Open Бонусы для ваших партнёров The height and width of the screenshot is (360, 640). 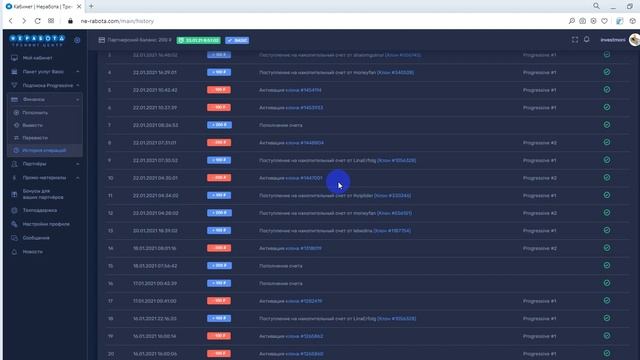pyautogui.click(x=44, y=194)
